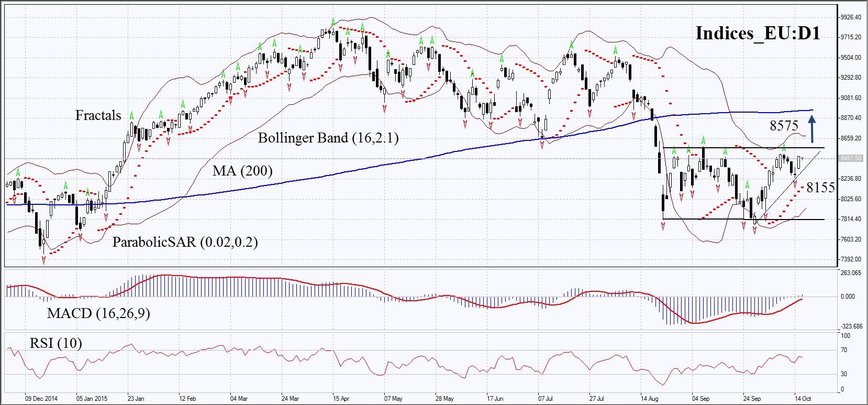Click the 12 Feb date label
This screenshot has width=868, height=405.
[187, 399]
